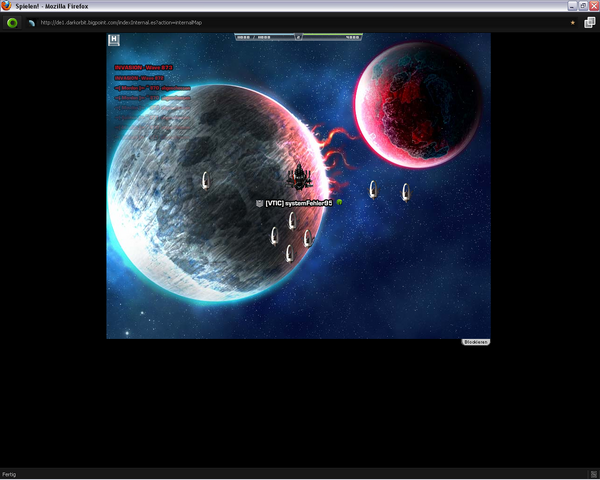The image size is (600, 480).
Task: Click the green circular browser button
Action: [x=13, y=23]
